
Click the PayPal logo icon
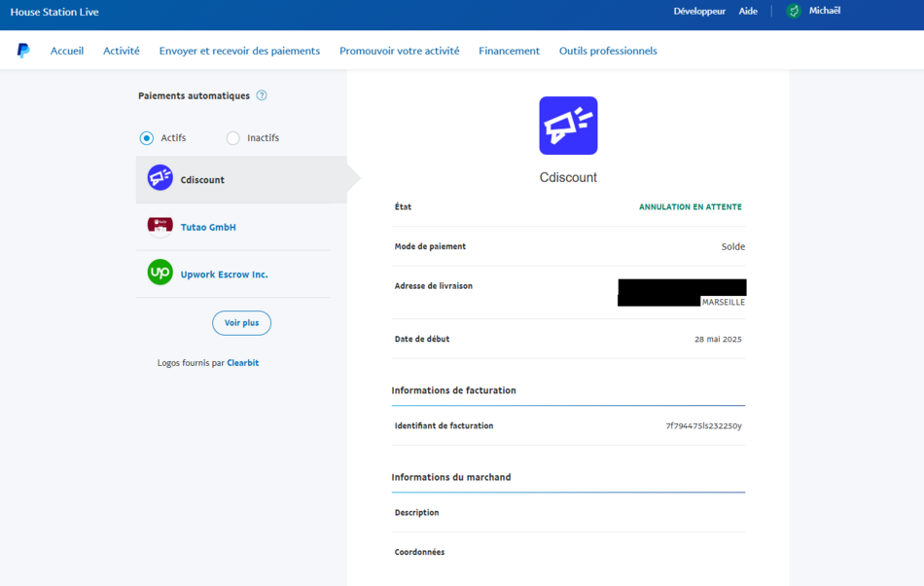23,51
